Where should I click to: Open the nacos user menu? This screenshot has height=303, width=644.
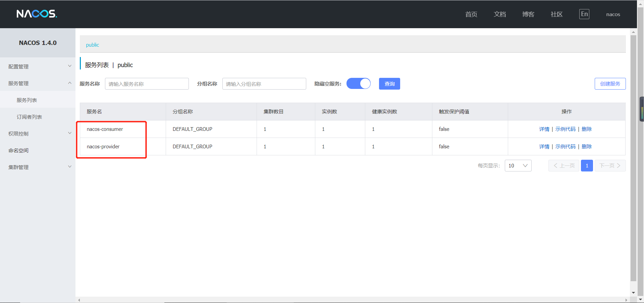[x=613, y=14]
